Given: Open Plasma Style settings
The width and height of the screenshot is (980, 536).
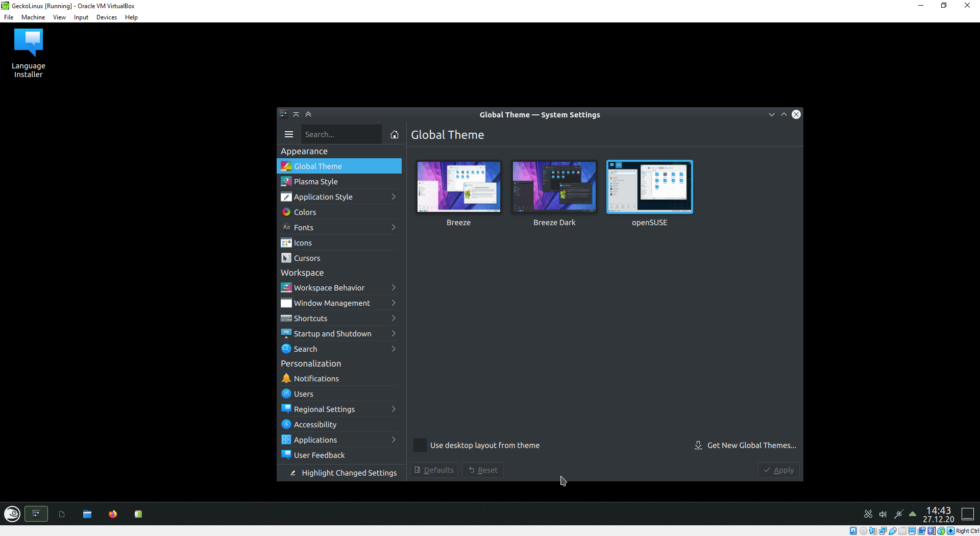Looking at the screenshot, I should 339,181.
